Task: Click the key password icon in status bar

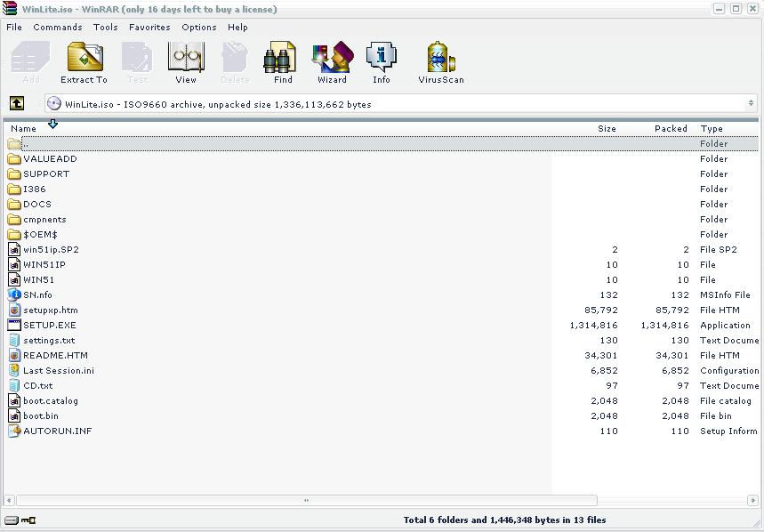Action: tap(28, 520)
